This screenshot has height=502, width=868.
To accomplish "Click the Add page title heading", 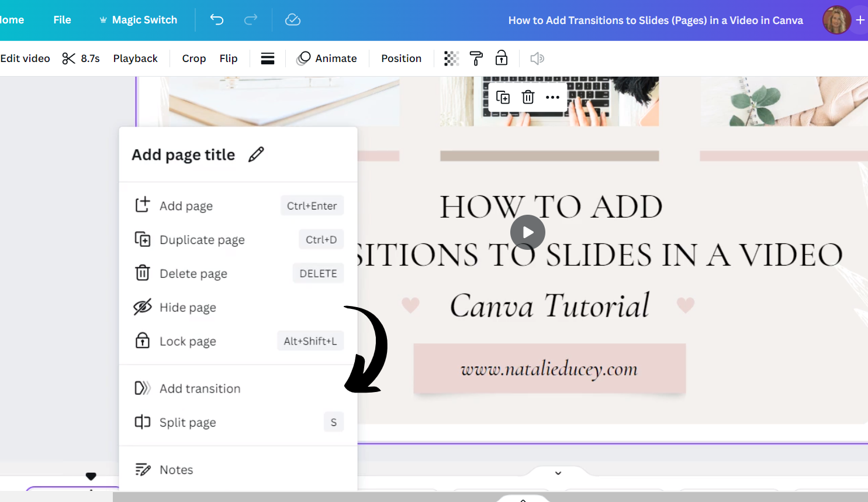I will coord(183,154).
